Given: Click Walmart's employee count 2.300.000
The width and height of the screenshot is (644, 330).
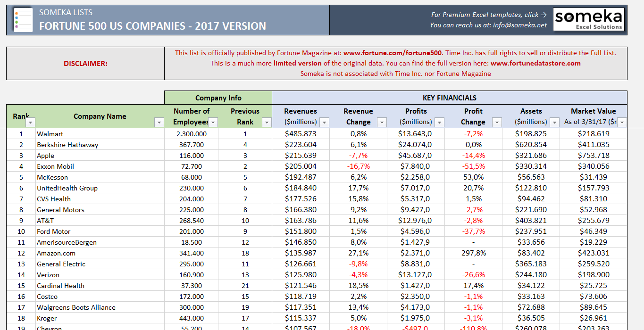Looking at the screenshot, I should [x=192, y=134].
